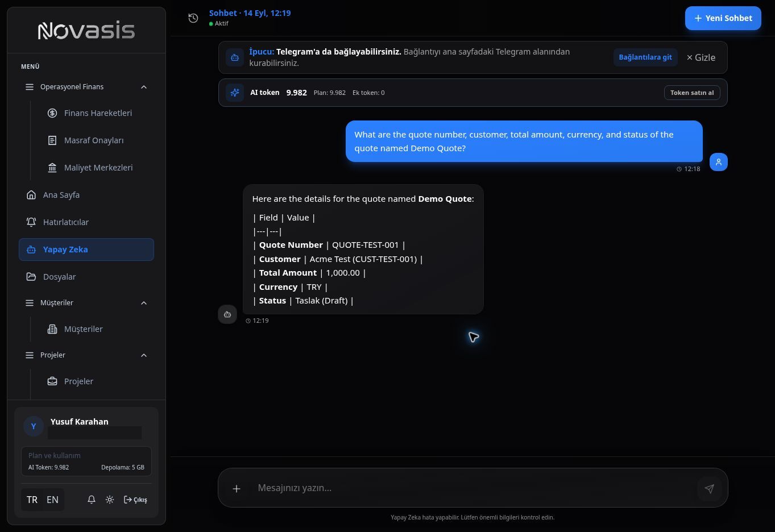775x532 pixels.
Task: Open Yapay Zeka menu item
Action: pyautogui.click(x=86, y=250)
